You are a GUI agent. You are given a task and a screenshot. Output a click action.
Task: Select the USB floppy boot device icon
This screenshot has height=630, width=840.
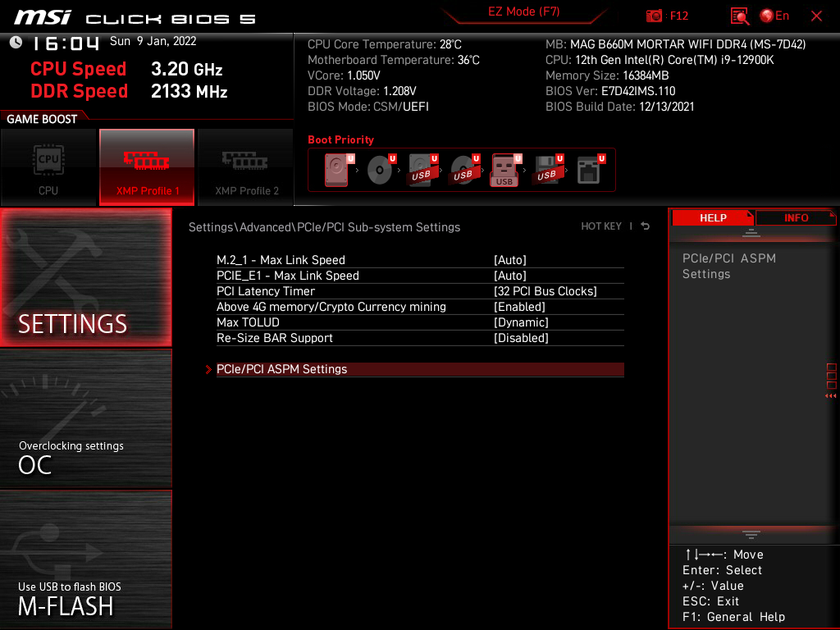547,171
